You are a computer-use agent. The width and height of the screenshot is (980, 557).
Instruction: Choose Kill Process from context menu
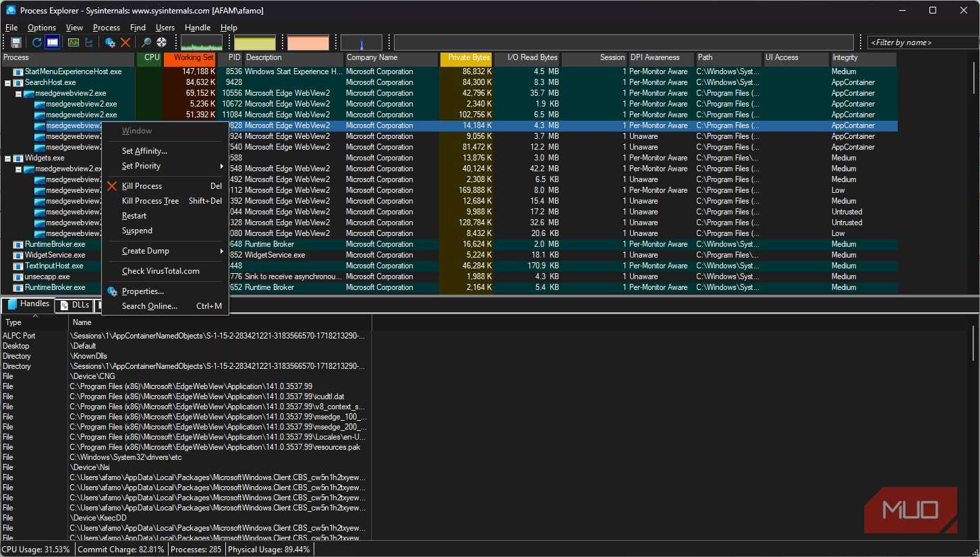165,186
